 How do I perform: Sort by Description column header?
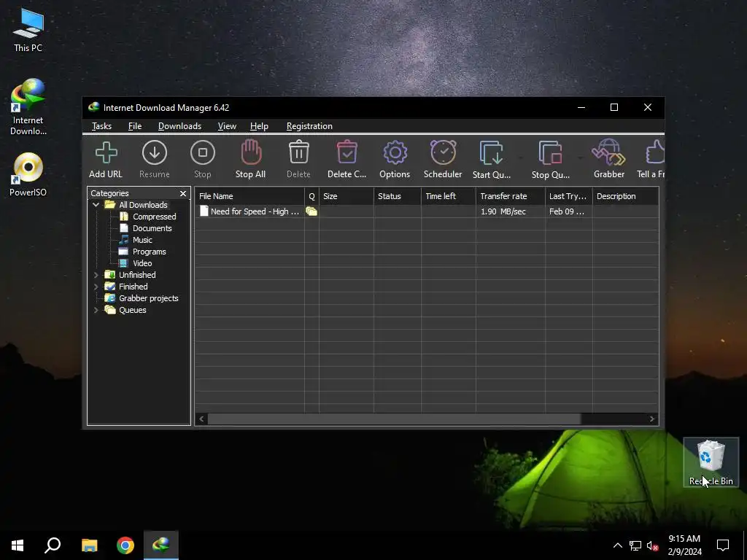(x=625, y=196)
